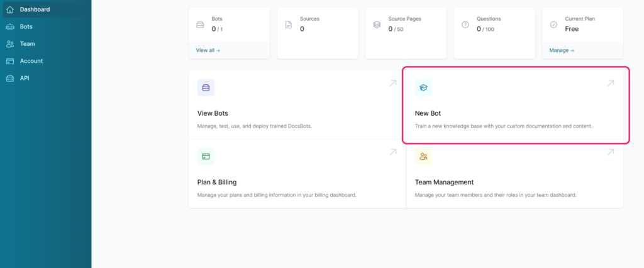Click the graduation cap New Bot icon
The image size is (644, 268).
pyautogui.click(x=423, y=87)
